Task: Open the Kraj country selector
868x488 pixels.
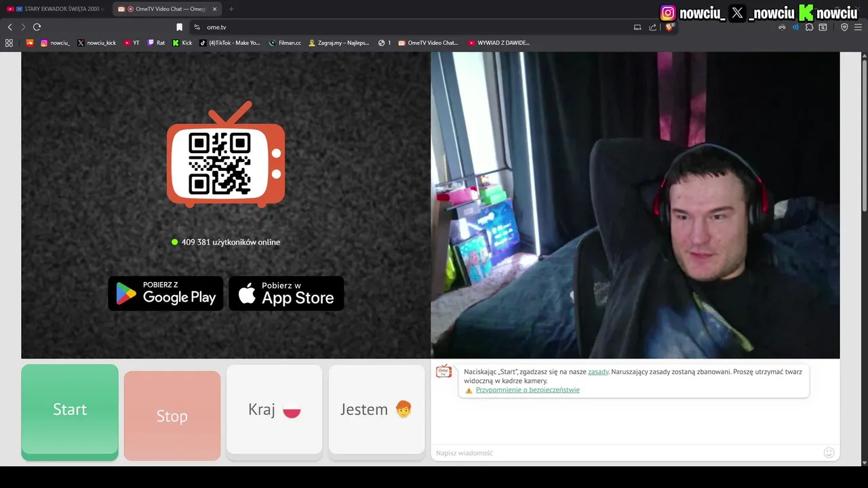Action: 274,411
